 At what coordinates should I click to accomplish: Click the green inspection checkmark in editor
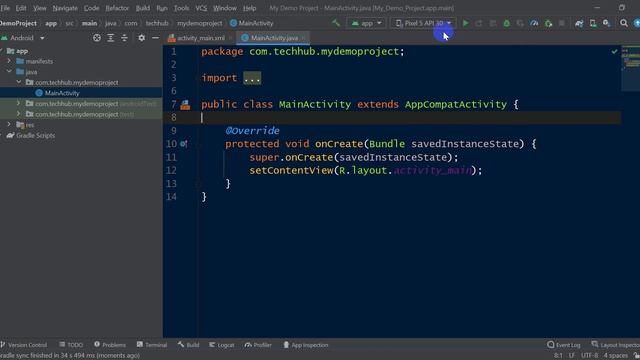tap(614, 51)
